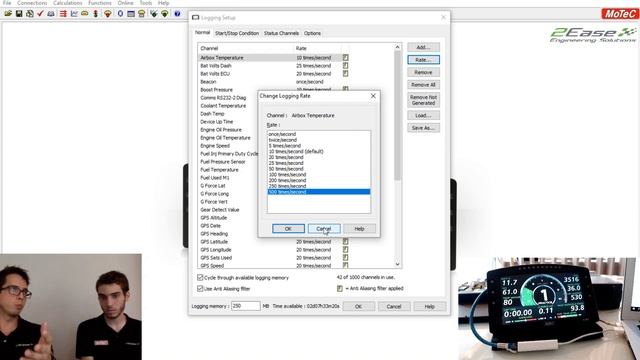Click the window-shaped toolbar icon
The image size is (640, 360).
click(131, 13)
